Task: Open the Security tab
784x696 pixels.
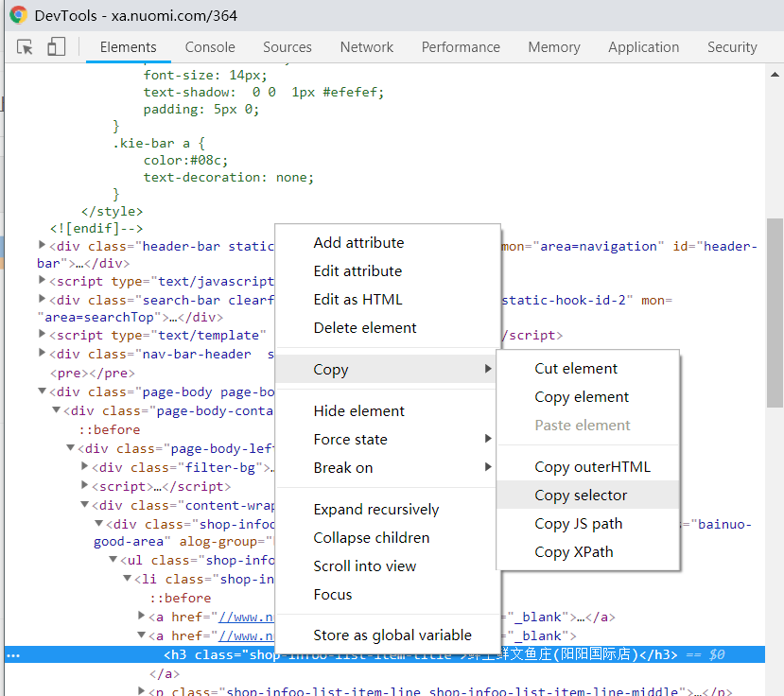Action: pyautogui.click(x=732, y=47)
